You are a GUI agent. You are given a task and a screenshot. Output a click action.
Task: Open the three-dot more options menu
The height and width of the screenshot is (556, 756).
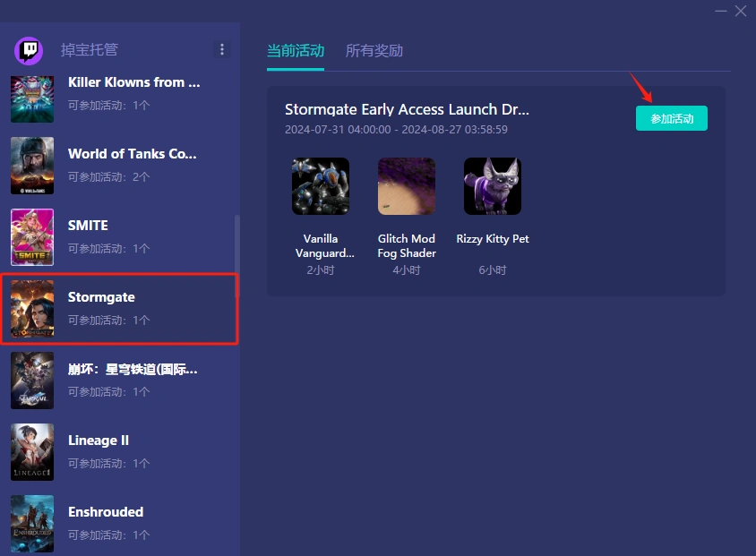pyautogui.click(x=222, y=49)
